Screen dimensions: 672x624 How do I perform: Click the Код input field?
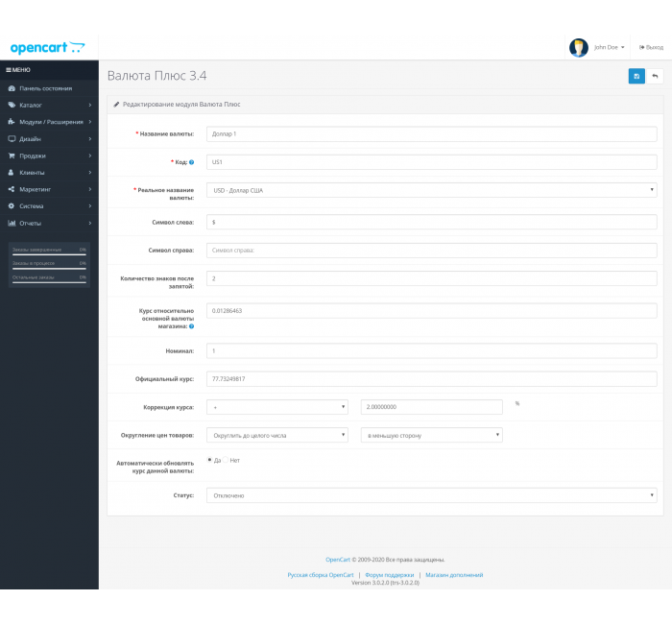[432, 162]
